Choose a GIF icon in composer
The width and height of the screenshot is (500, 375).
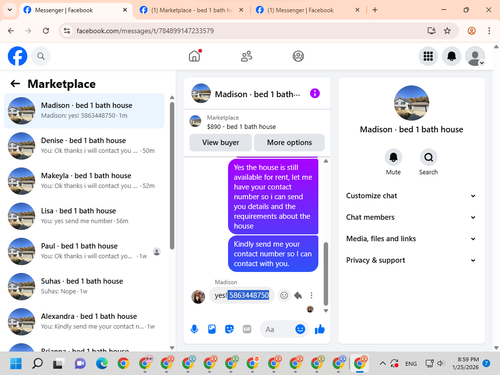click(247, 329)
